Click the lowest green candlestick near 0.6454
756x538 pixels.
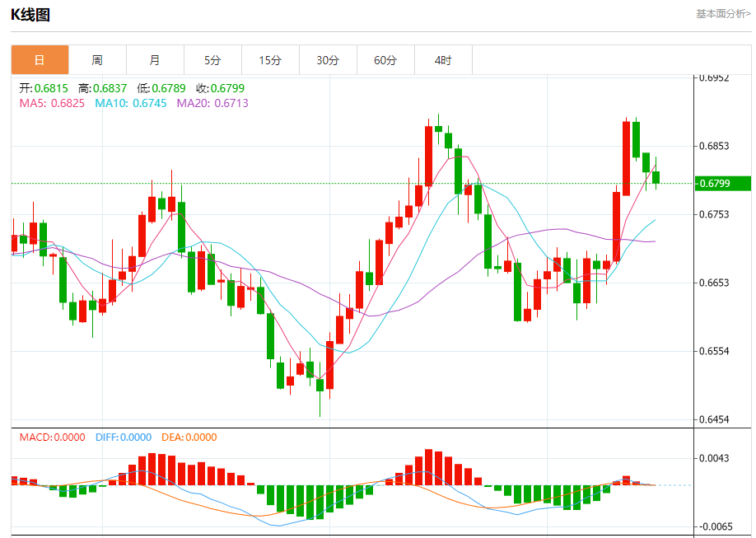click(x=320, y=385)
